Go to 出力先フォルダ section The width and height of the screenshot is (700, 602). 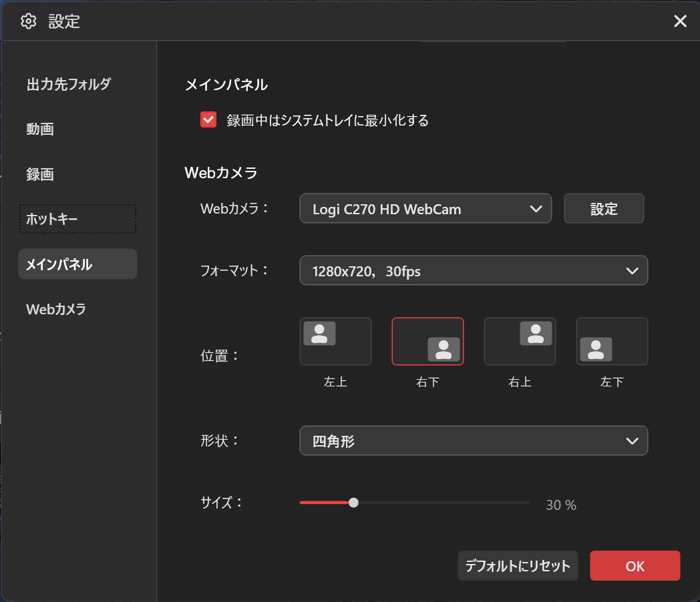click(x=68, y=84)
